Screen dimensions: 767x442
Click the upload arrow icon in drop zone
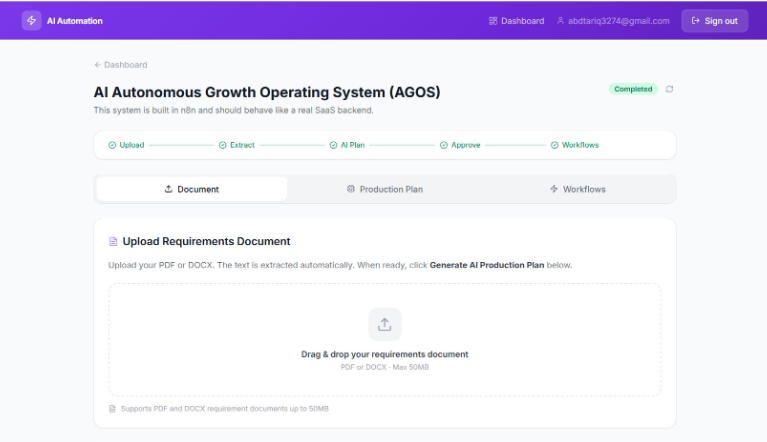pos(385,324)
